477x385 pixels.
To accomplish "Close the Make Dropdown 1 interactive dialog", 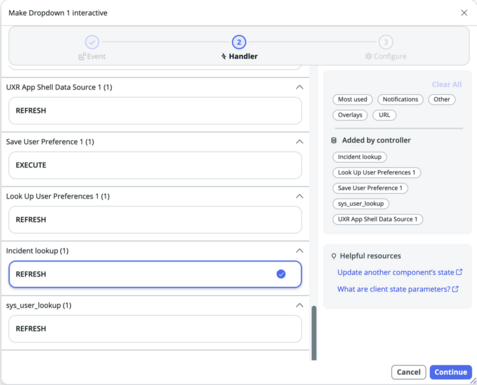I will [464, 13].
